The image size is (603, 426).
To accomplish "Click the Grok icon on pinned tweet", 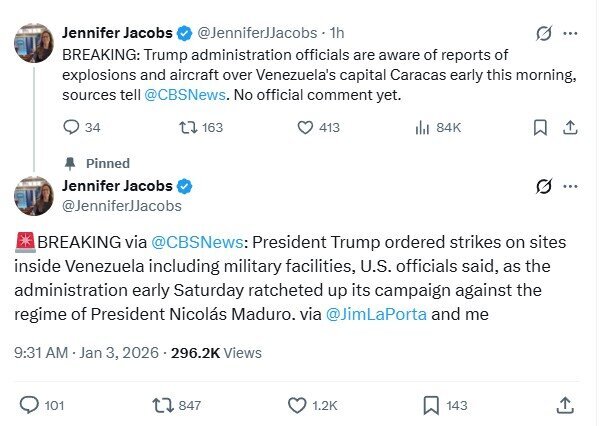I will [x=545, y=186].
